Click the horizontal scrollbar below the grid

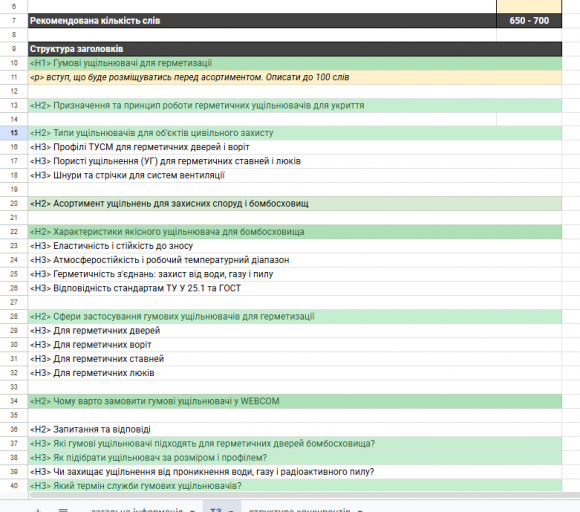point(303,495)
